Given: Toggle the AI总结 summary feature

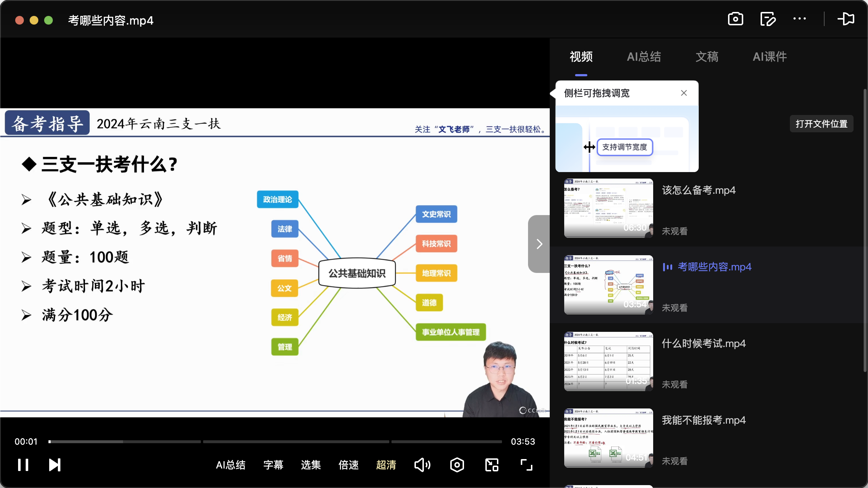Looking at the screenshot, I should tap(230, 465).
